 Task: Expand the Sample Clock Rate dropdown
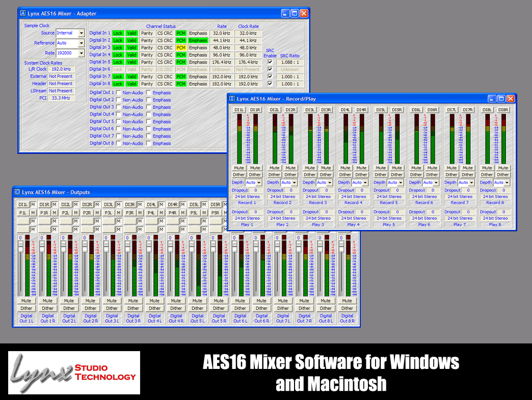[x=81, y=53]
